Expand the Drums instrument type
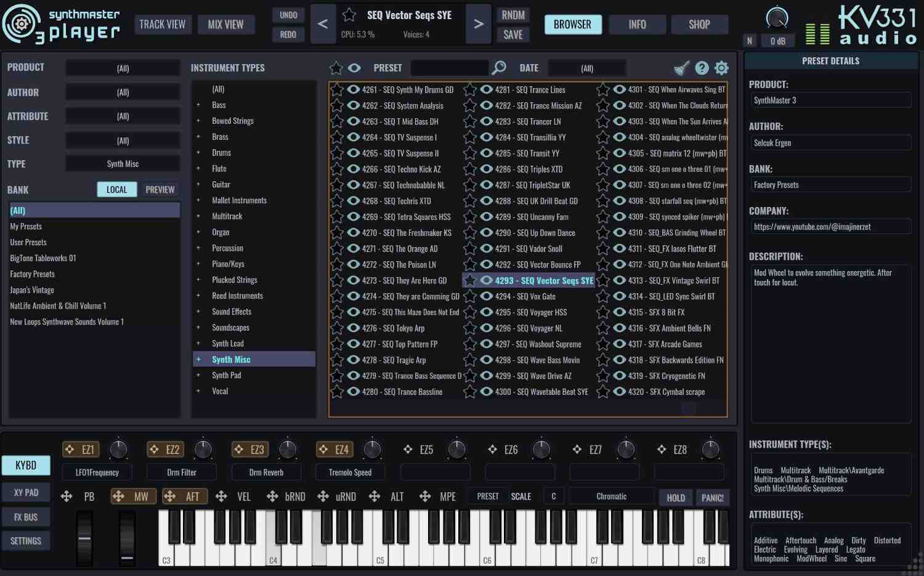Screen dimensions: 924x576 pyautogui.click(x=198, y=152)
